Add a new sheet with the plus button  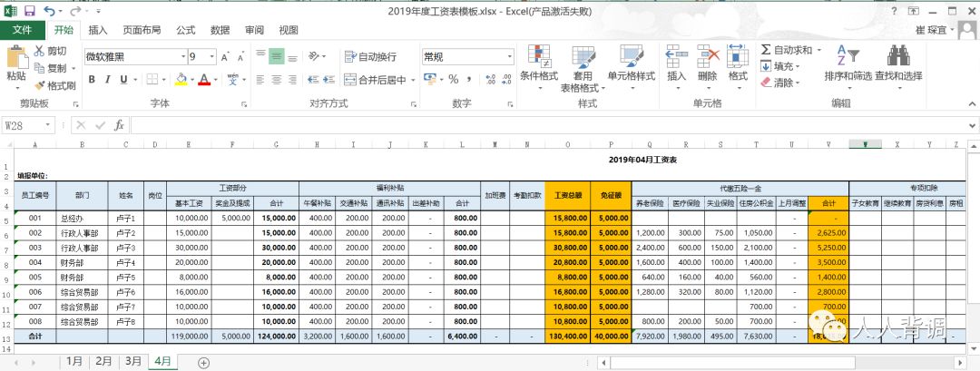[x=203, y=362]
